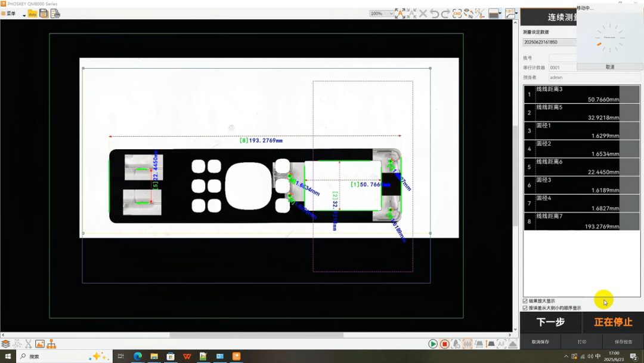Select result row 线线距离5
The width and height of the screenshot is (644, 363).
tap(581, 112)
